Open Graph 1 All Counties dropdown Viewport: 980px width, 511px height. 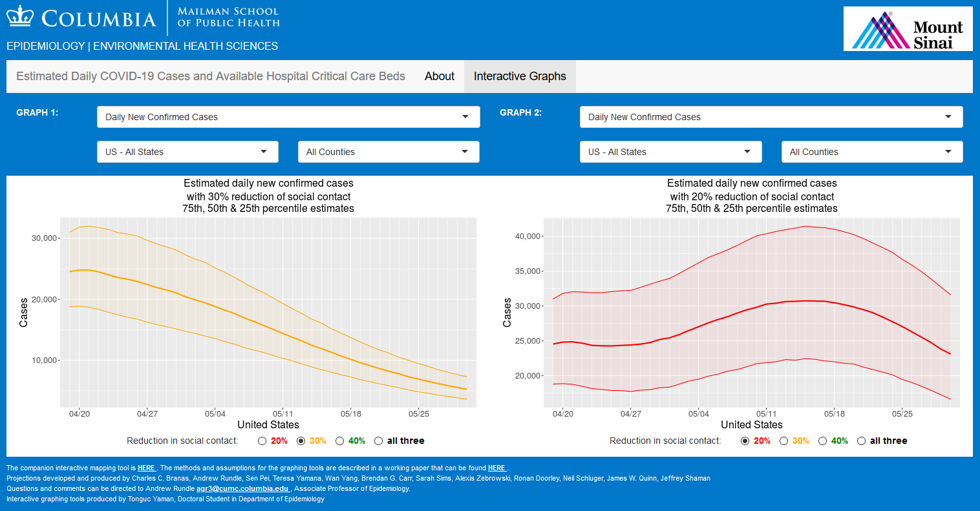(x=389, y=152)
